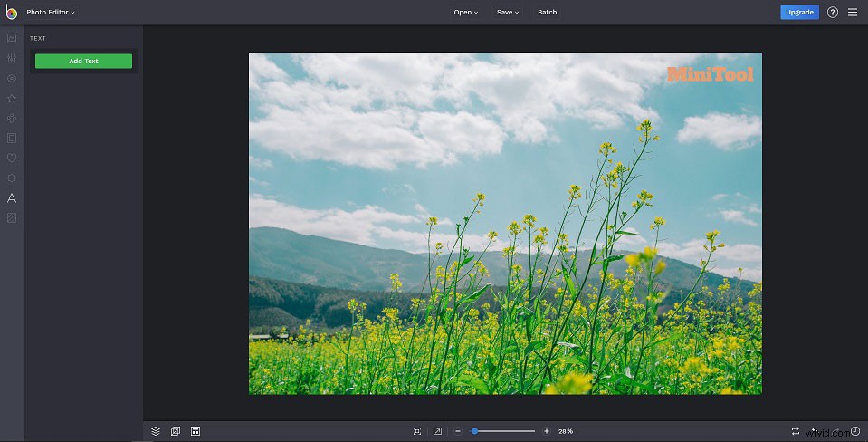Open the Textures hatched square icon
This screenshot has width=868, height=442.
[x=12, y=217]
